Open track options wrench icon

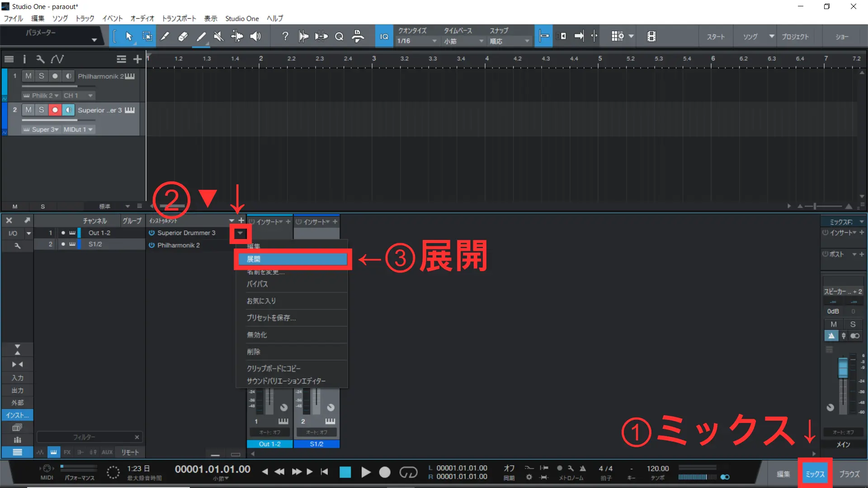(x=40, y=59)
